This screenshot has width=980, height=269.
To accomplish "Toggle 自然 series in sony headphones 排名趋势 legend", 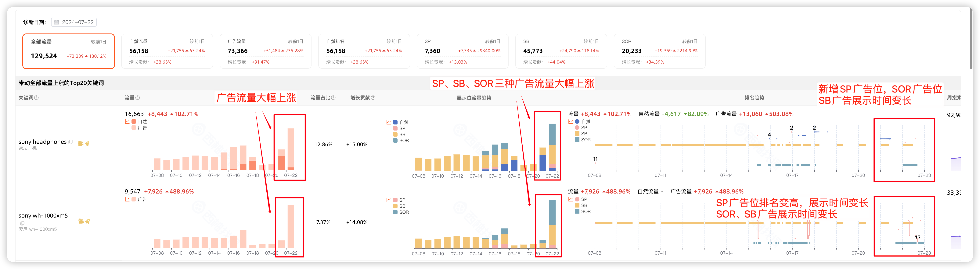I will 582,122.
